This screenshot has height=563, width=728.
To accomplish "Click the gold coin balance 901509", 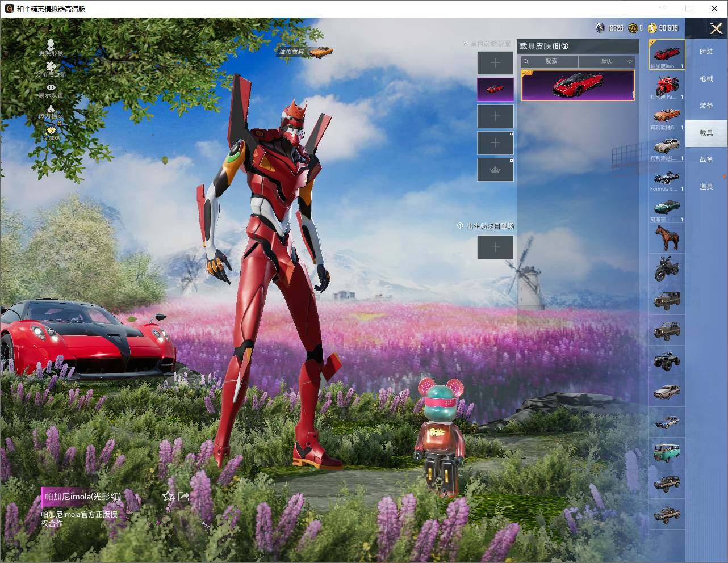I will 663,28.
